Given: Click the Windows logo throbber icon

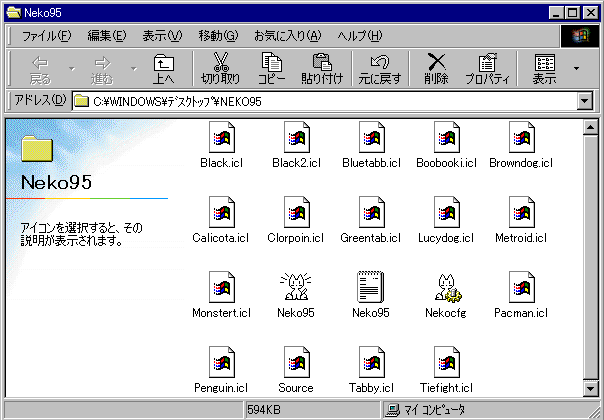Looking at the screenshot, I should point(580,36).
